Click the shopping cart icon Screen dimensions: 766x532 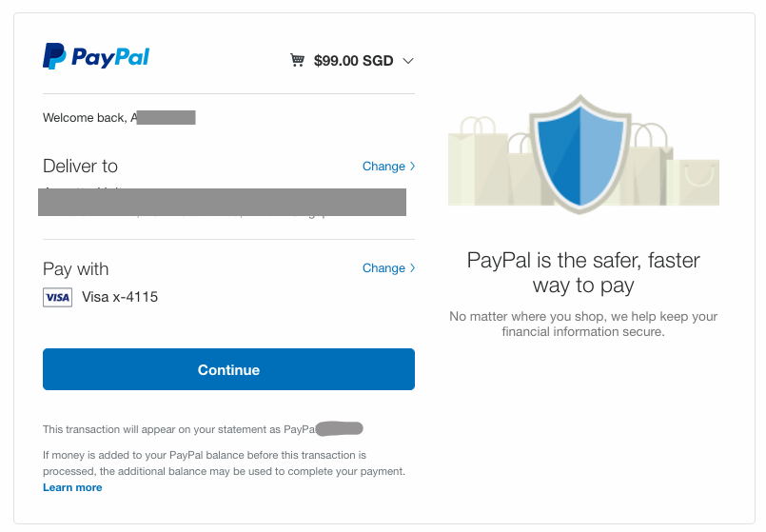click(x=298, y=61)
